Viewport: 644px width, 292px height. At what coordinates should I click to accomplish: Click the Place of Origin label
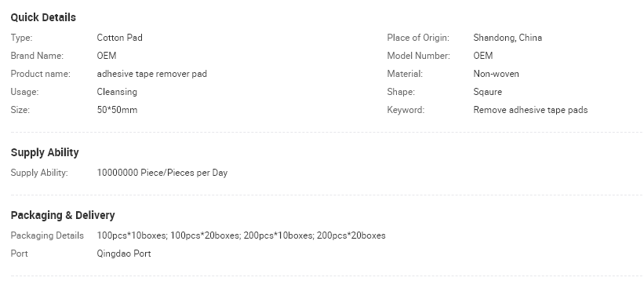pyautogui.click(x=418, y=38)
